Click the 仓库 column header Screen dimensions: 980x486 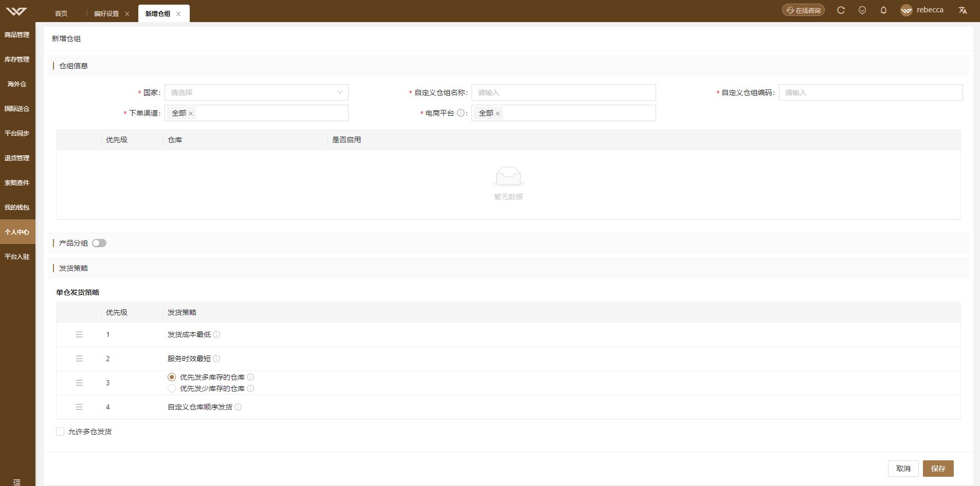(x=175, y=140)
